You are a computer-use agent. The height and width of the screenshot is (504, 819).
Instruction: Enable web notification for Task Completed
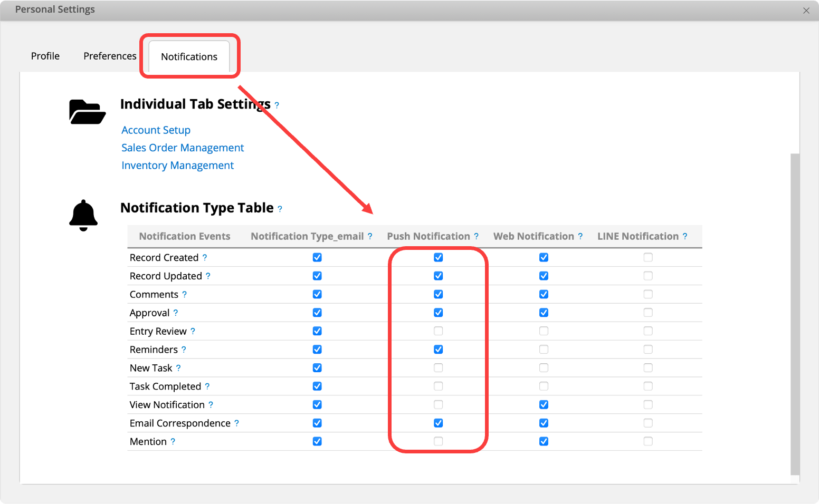point(544,386)
